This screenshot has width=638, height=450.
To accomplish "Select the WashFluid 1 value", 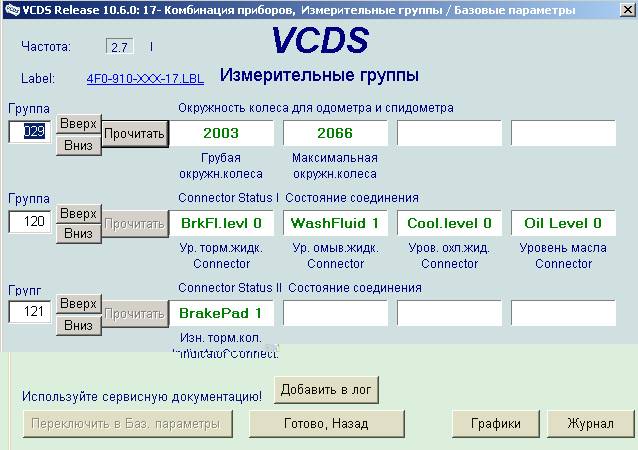I will (335, 223).
